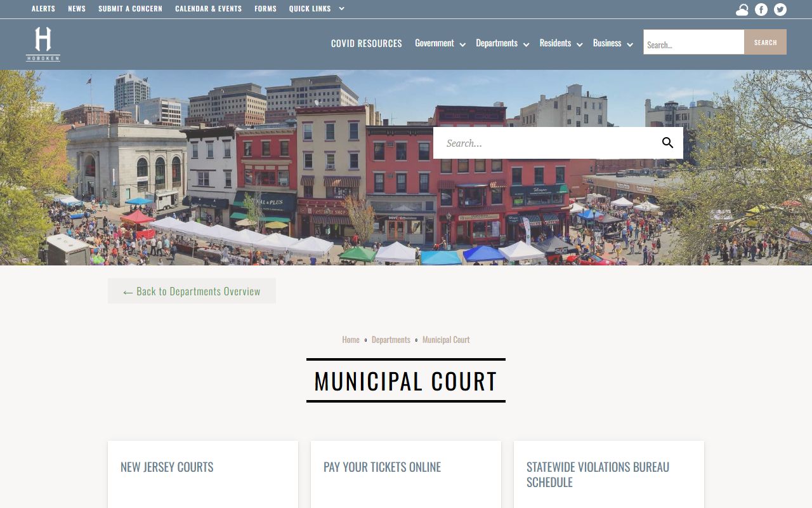Click the tan Search button
The height and width of the screenshot is (508, 812).
coord(765,42)
